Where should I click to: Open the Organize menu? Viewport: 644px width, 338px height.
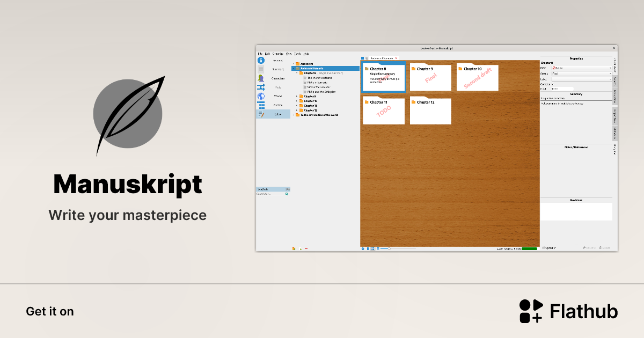tap(277, 53)
